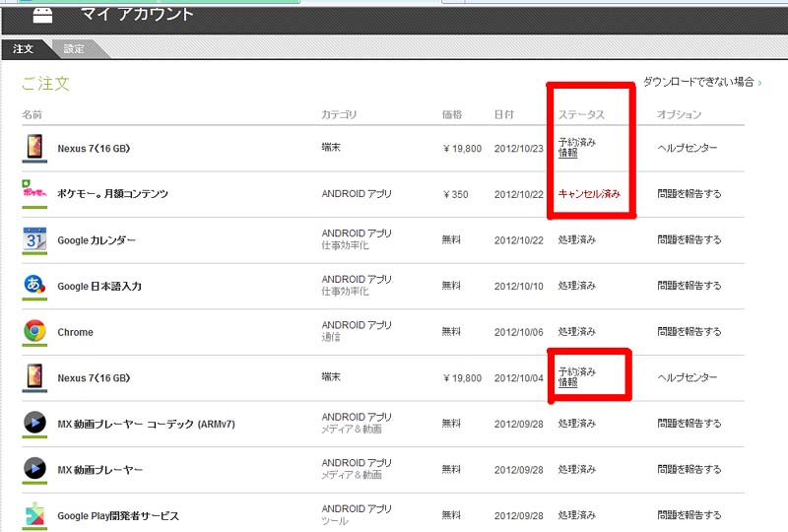
Task: Click the マイ アカウント header title
Action: coord(137,14)
